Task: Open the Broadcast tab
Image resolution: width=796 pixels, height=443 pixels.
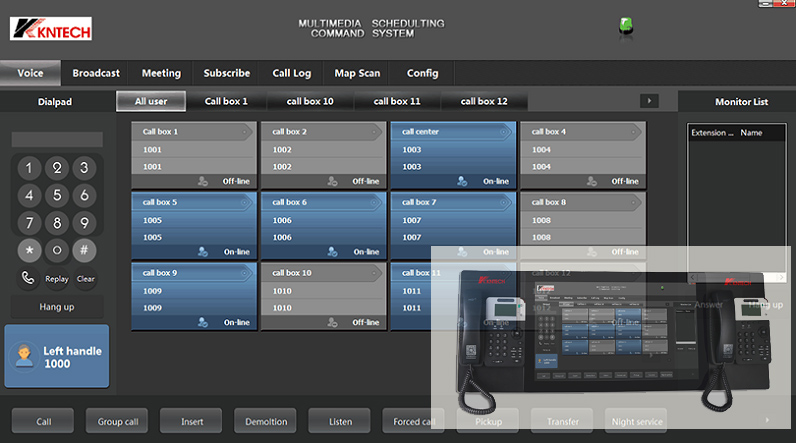Action: click(x=96, y=73)
